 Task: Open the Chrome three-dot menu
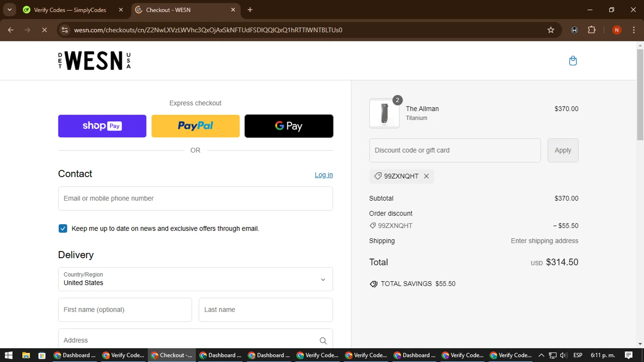pos(634,30)
